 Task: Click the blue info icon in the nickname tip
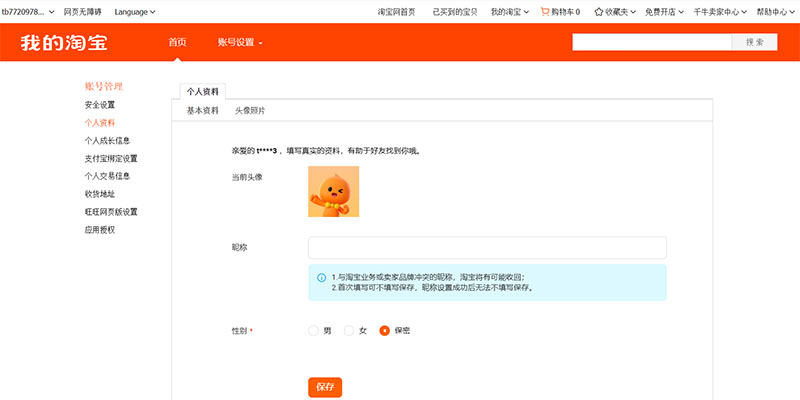(x=321, y=277)
